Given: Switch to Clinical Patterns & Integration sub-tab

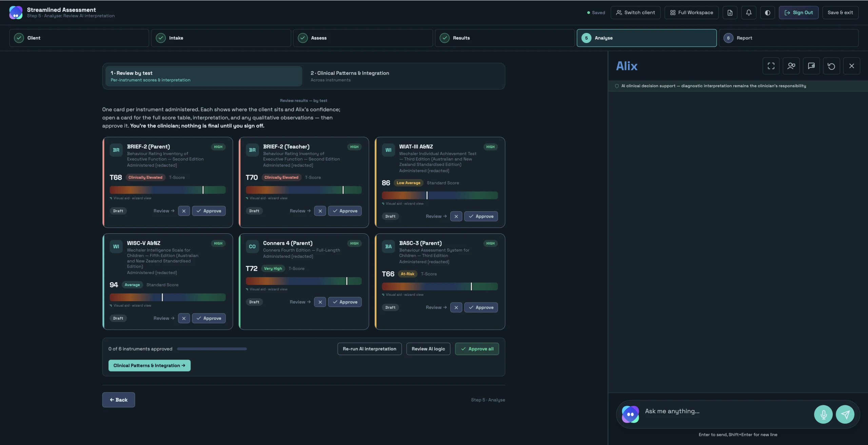Looking at the screenshot, I should click(403, 76).
